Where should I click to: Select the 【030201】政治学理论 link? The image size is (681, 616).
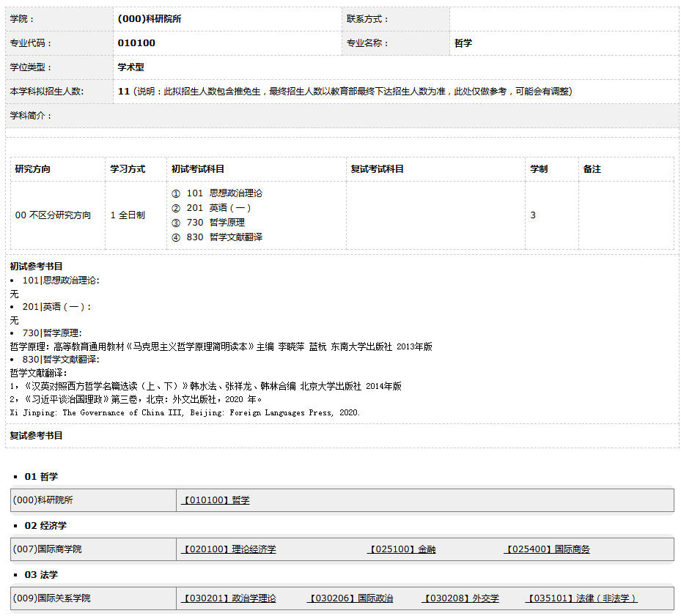pyautogui.click(x=229, y=598)
